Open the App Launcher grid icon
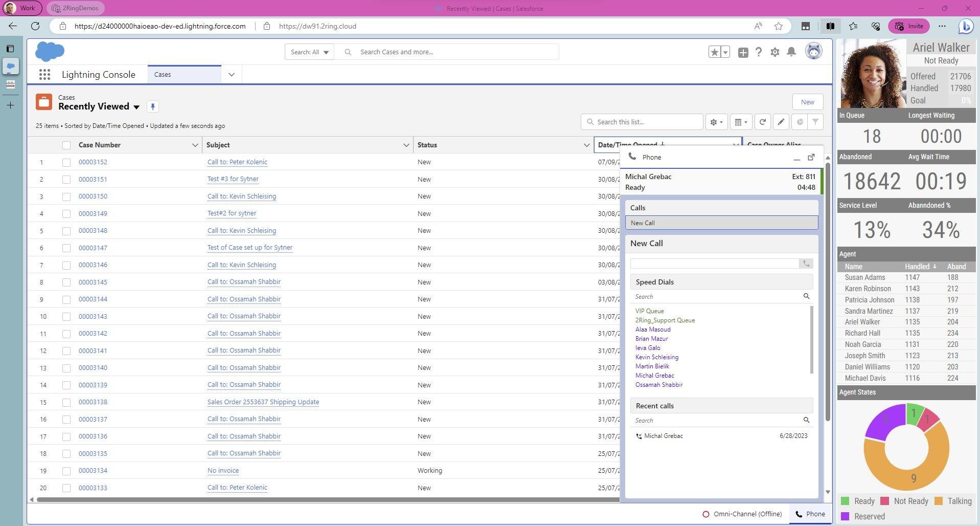 click(x=44, y=75)
